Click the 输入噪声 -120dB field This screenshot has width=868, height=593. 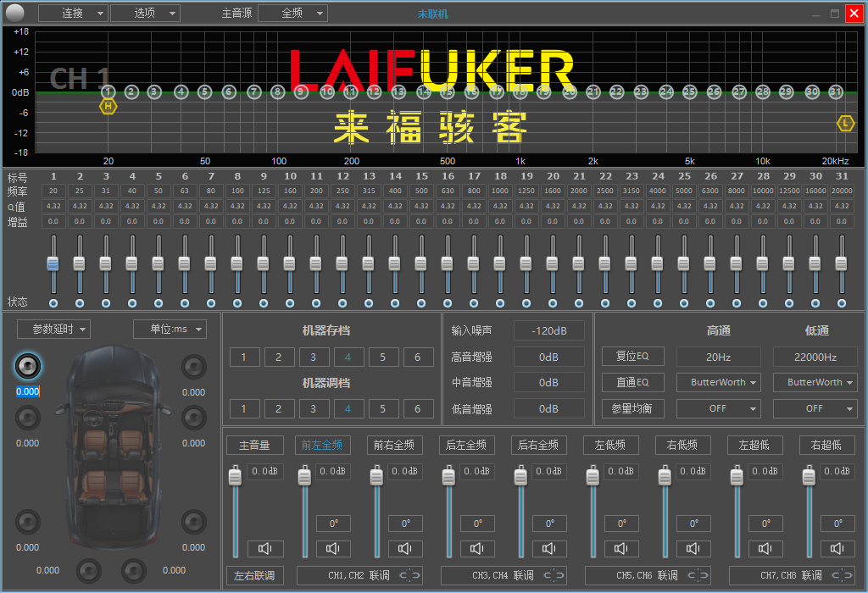pyautogui.click(x=549, y=330)
